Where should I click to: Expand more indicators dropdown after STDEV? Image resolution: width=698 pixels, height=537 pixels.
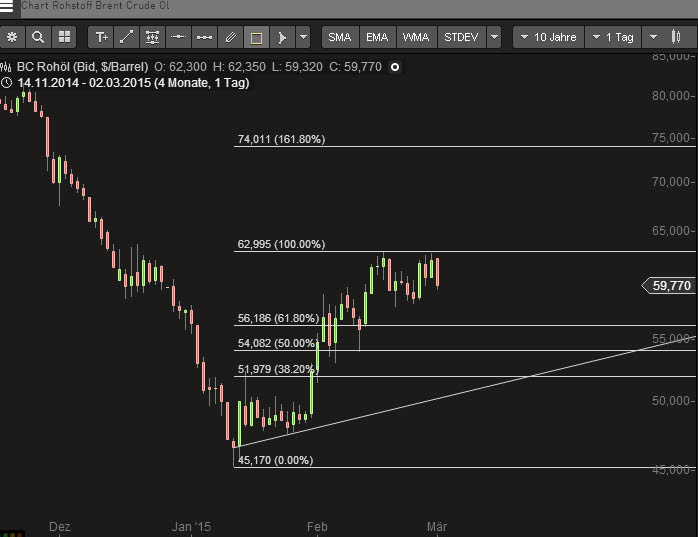[494, 37]
